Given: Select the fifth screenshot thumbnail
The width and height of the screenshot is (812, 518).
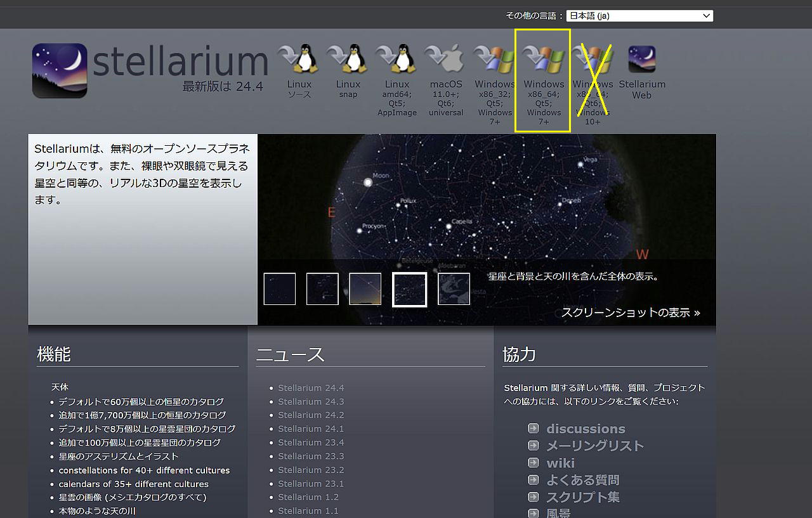Looking at the screenshot, I should click(454, 289).
